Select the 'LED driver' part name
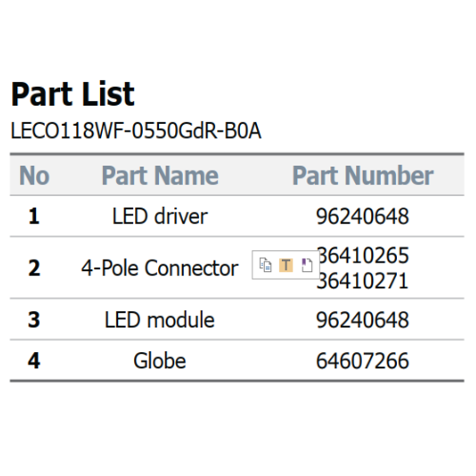The width and height of the screenshot is (476, 476). (160, 216)
